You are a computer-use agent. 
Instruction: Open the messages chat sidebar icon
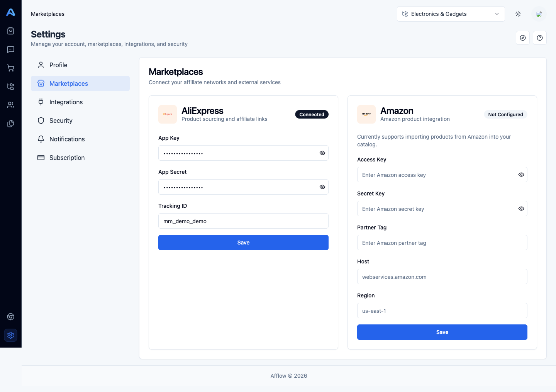[x=11, y=49]
